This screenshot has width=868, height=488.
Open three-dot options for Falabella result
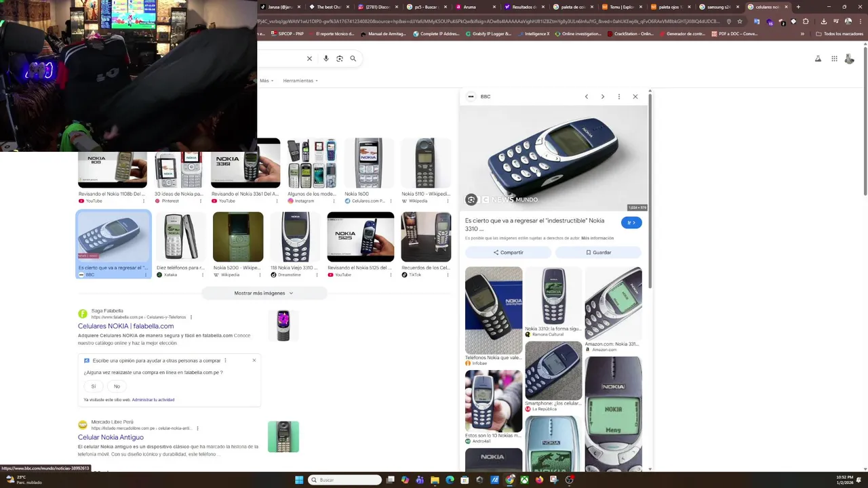(x=191, y=317)
